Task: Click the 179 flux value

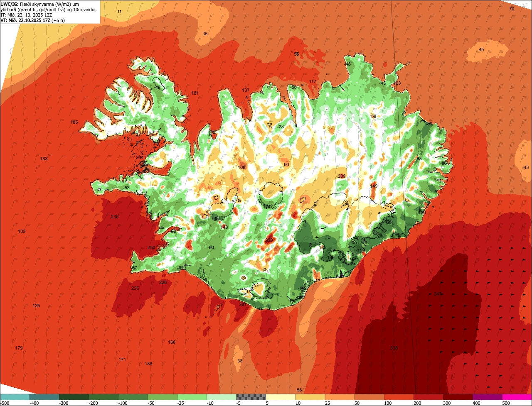Action: (x=19, y=348)
